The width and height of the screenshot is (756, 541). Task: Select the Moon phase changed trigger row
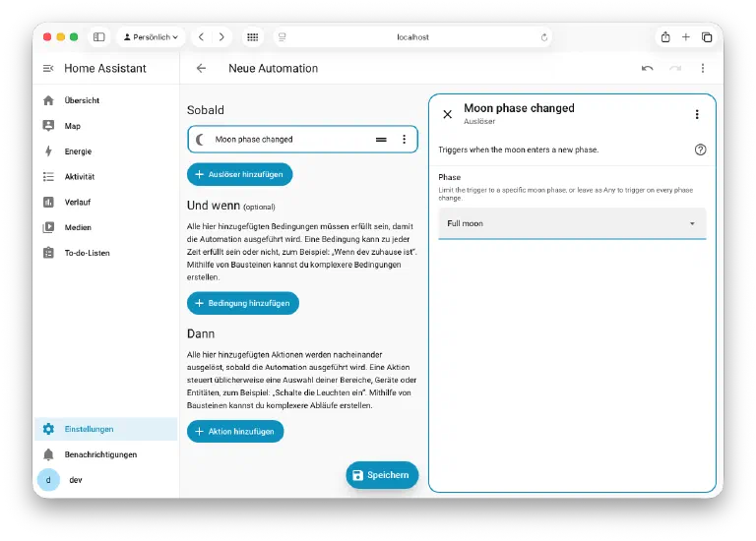tap(302, 140)
